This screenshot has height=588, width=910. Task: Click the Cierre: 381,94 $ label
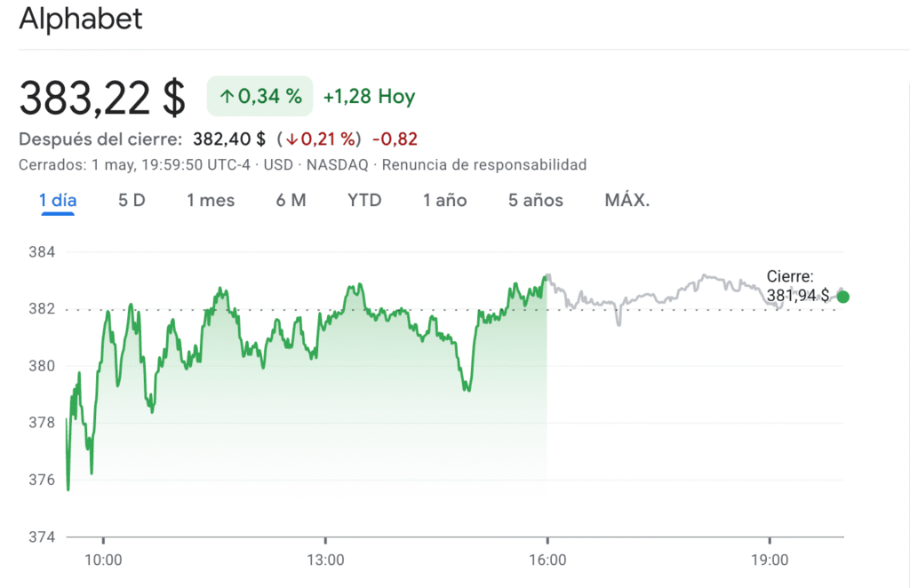798,286
